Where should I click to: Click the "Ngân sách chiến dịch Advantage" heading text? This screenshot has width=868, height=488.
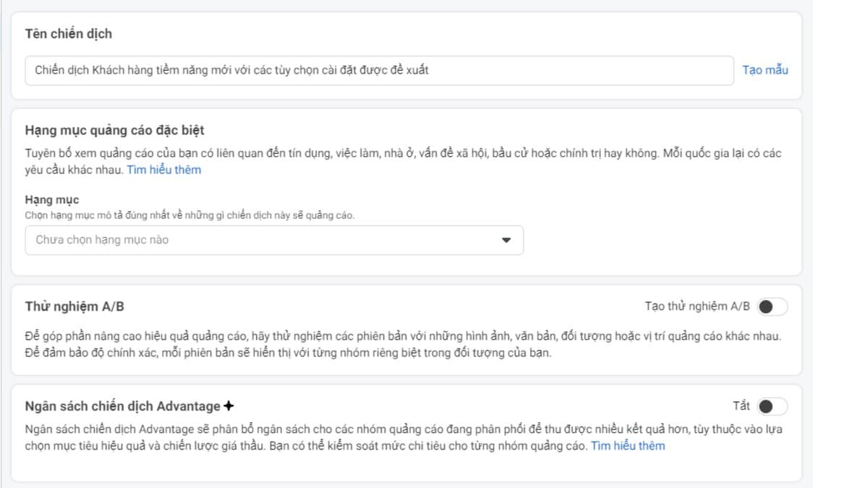point(123,406)
